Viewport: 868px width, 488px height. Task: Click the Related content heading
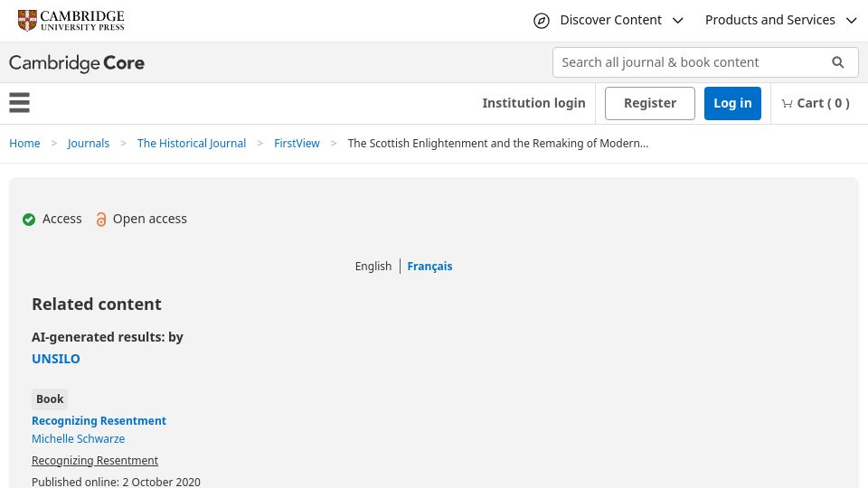(97, 304)
